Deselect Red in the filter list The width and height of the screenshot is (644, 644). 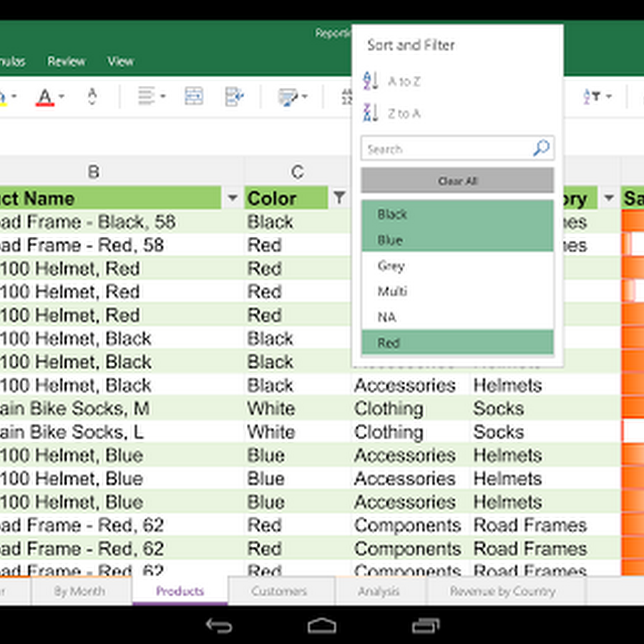pos(457,342)
